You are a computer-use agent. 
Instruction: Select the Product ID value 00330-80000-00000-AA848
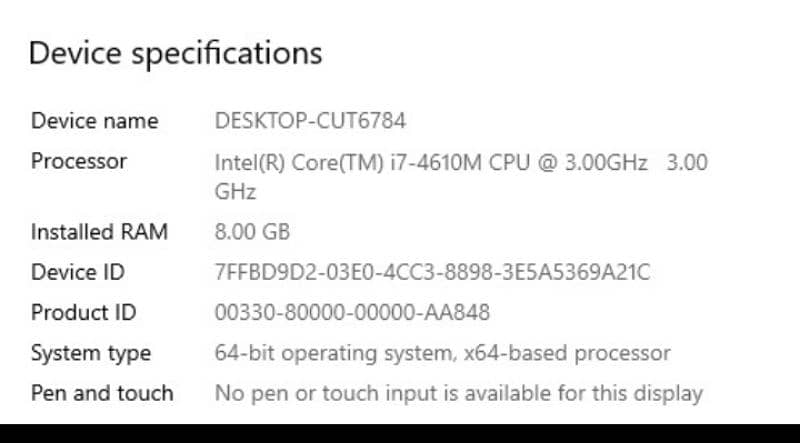coord(352,313)
